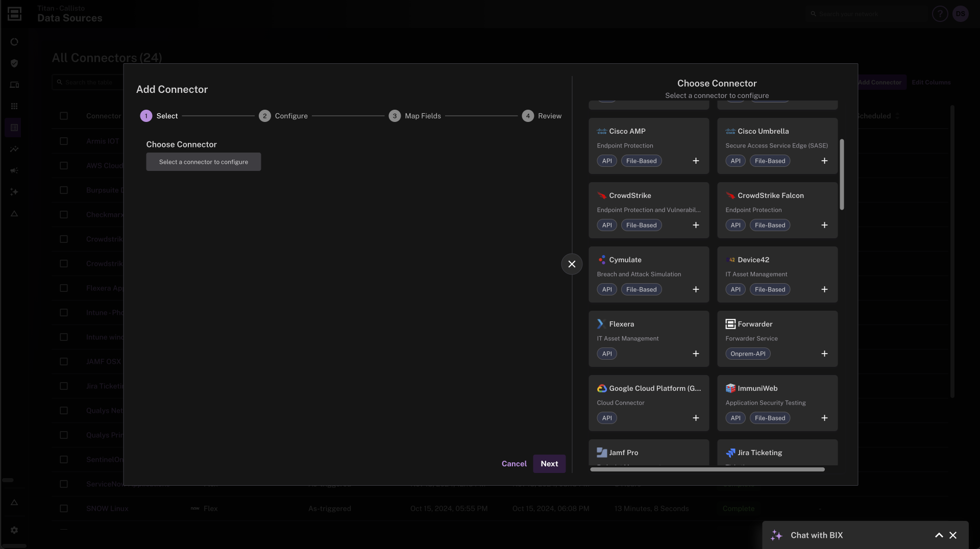Go to step 1 Select
Screen dimensions: 980x549
(159, 116)
